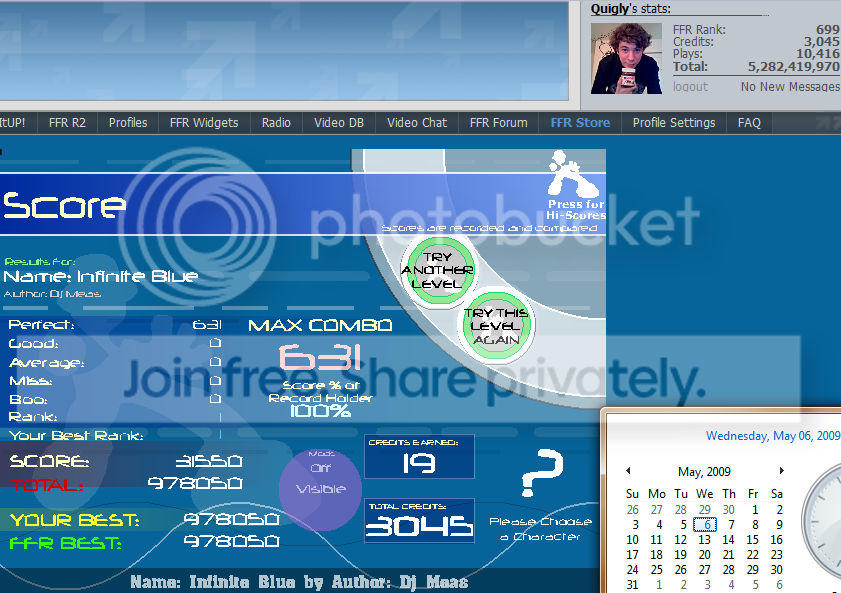Advance calendar to next month
The width and height of the screenshot is (841, 593).
coord(781,471)
